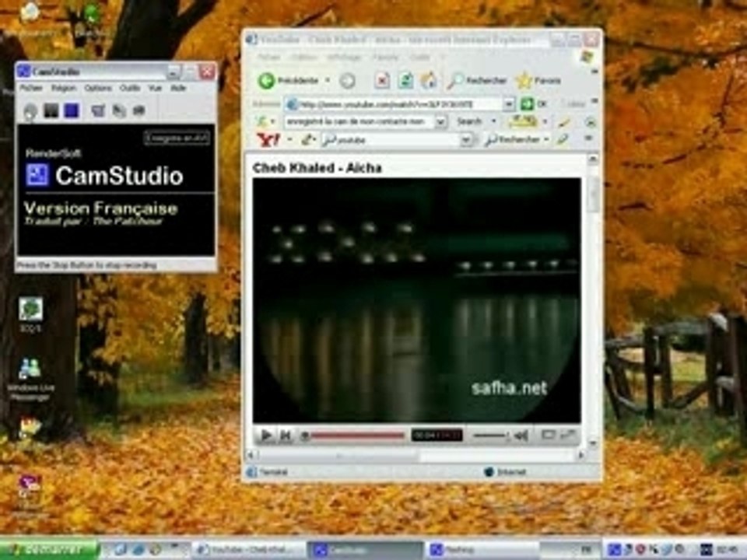This screenshot has height=560, width=747.
Task: Expand the second toolbar search field dropdown
Action: (x=440, y=122)
